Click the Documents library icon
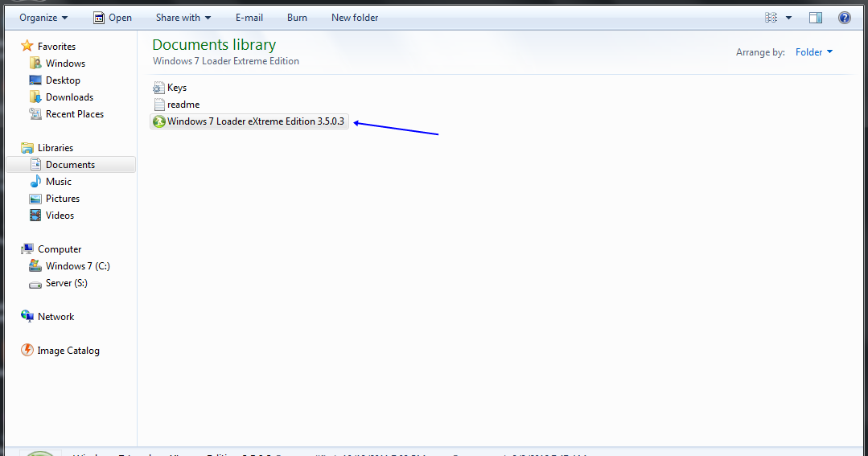 (x=35, y=164)
